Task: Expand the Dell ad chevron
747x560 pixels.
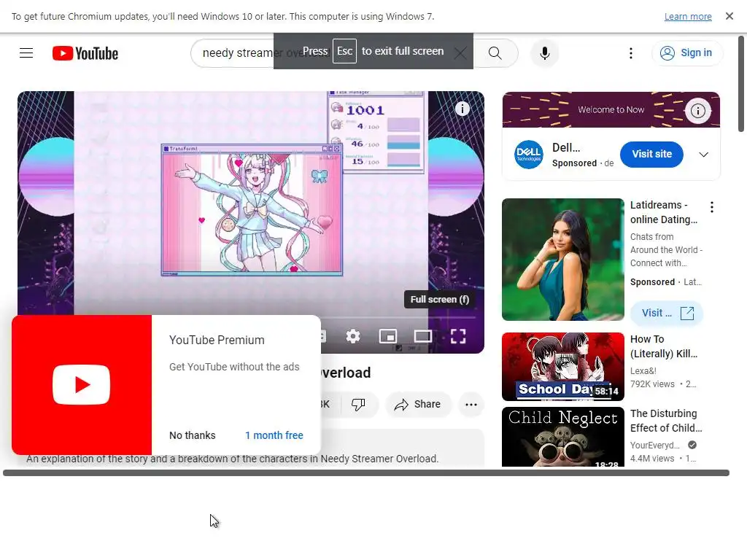Action: point(703,155)
